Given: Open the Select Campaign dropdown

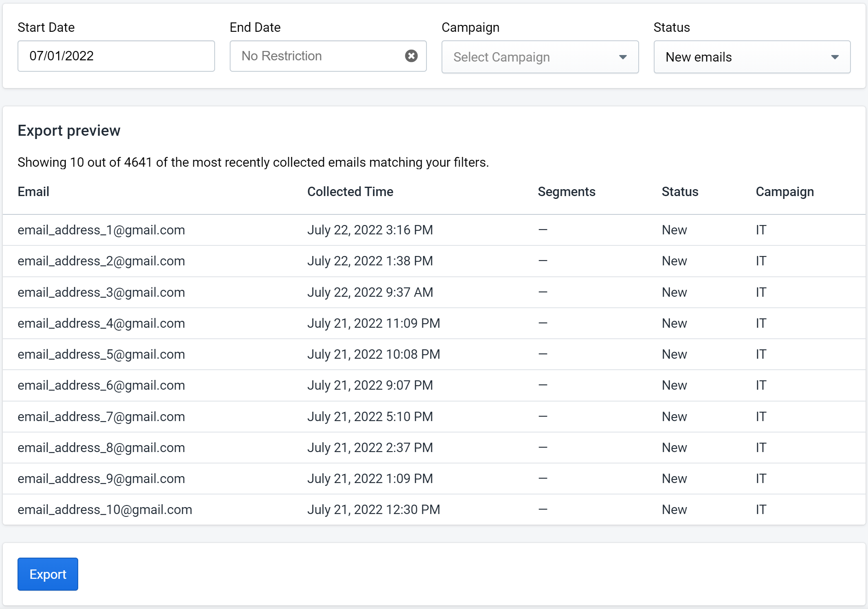Looking at the screenshot, I should pos(540,57).
